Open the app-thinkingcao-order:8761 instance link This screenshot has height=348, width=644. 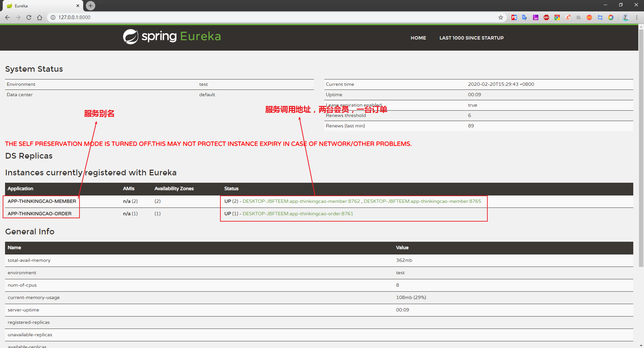(x=298, y=214)
